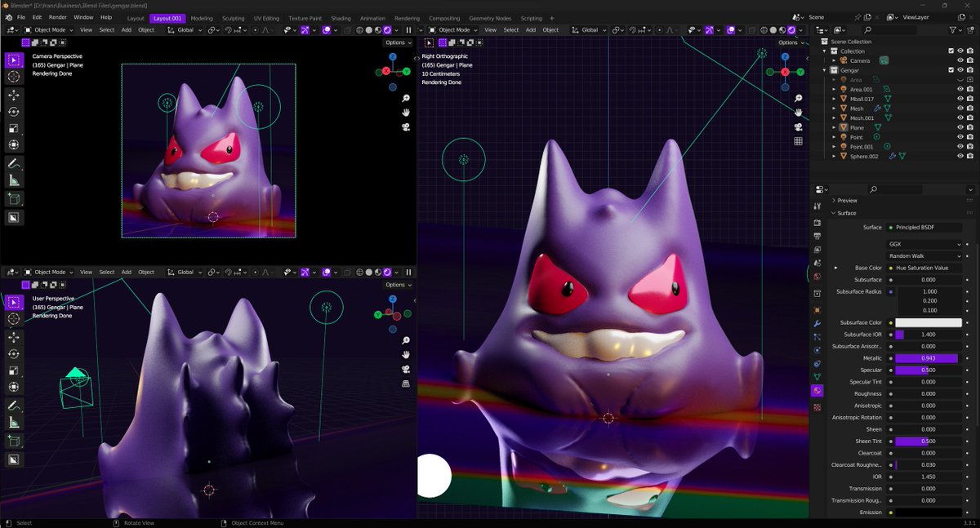Select the Add Cube tool in Camera Perspective viewport
Image resolution: width=980 pixels, height=528 pixels.
tap(14, 198)
